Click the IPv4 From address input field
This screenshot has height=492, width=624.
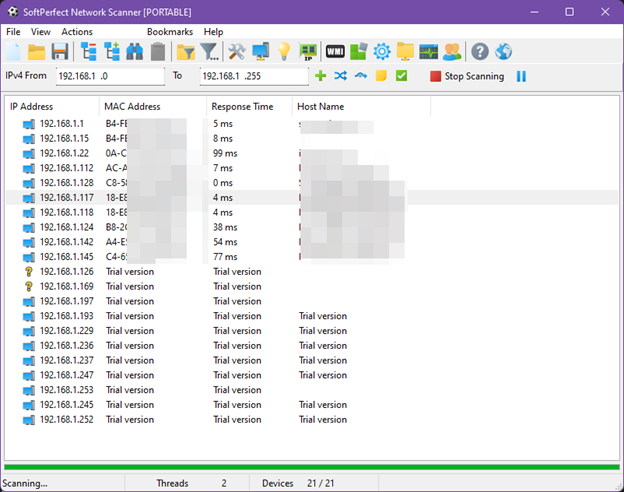(110, 76)
